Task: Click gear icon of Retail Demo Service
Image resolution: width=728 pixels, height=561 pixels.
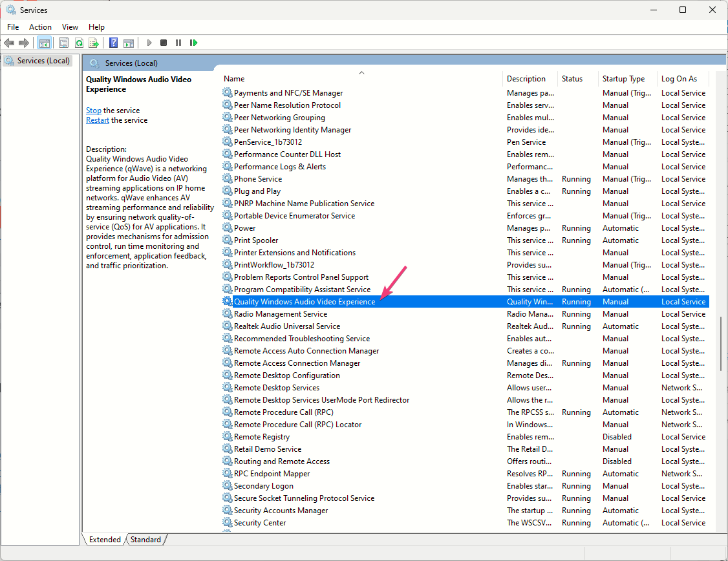Action: tap(227, 449)
